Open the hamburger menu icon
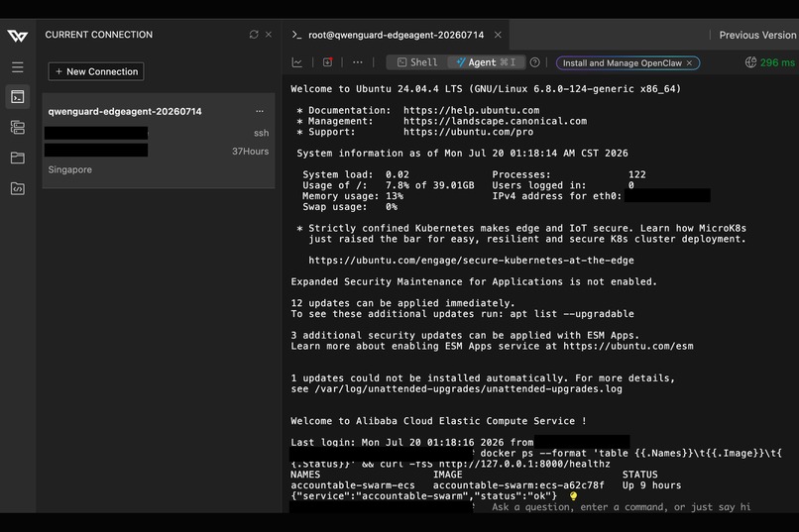This screenshot has height=532, width=799. [x=17, y=67]
